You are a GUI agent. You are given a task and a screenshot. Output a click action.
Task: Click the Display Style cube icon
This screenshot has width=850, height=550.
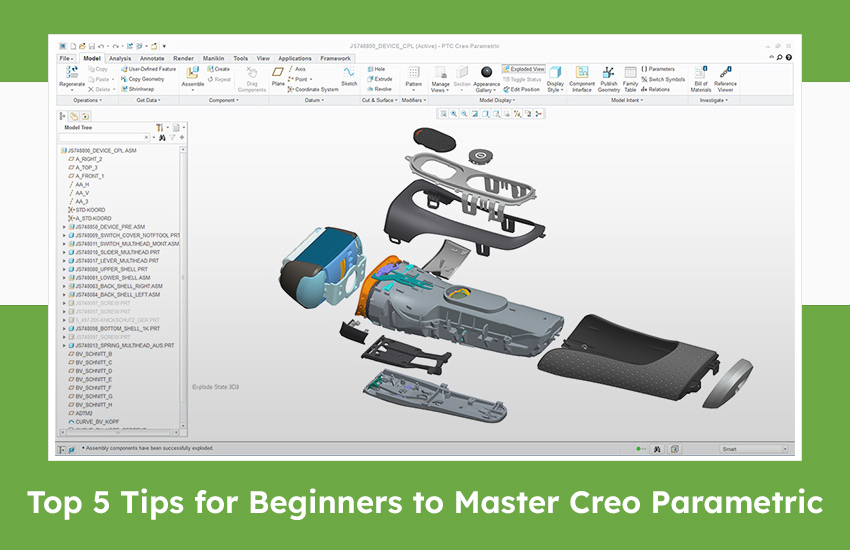click(555, 73)
